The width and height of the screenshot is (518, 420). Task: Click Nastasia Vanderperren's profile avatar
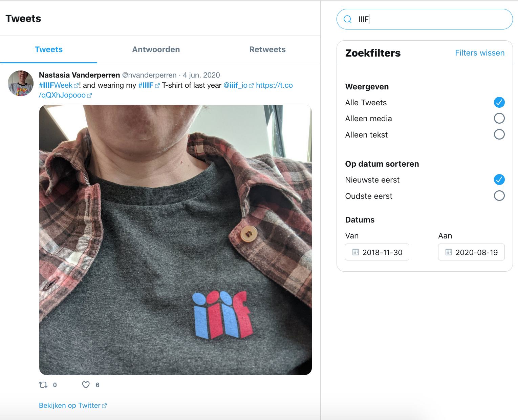click(21, 83)
